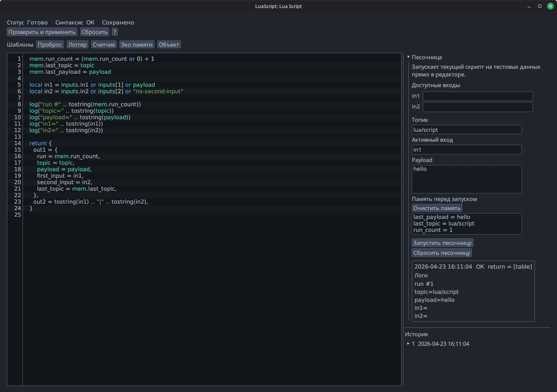Click log line 'run #1'
The image size is (557, 392).
[424, 284]
